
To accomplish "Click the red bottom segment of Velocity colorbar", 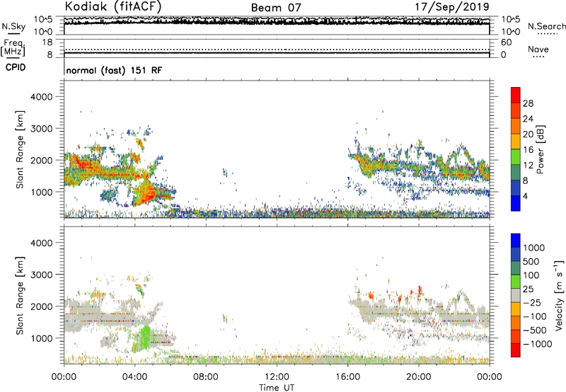I will tap(516, 350).
